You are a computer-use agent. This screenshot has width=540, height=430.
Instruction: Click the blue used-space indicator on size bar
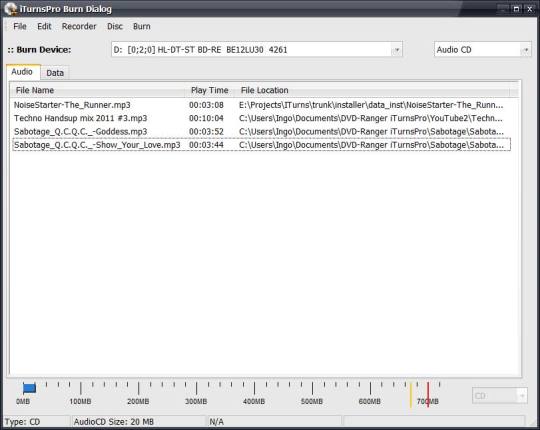click(29, 388)
